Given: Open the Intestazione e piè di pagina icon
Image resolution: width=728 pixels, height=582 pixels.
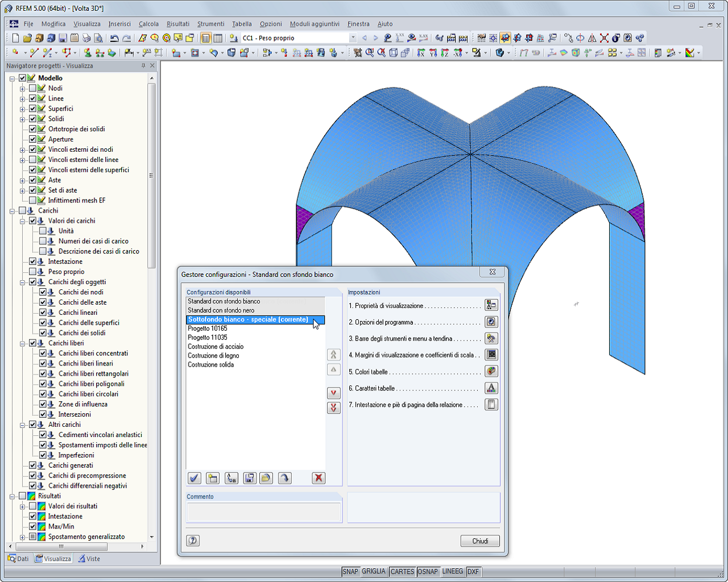Looking at the screenshot, I should pyautogui.click(x=491, y=405).
